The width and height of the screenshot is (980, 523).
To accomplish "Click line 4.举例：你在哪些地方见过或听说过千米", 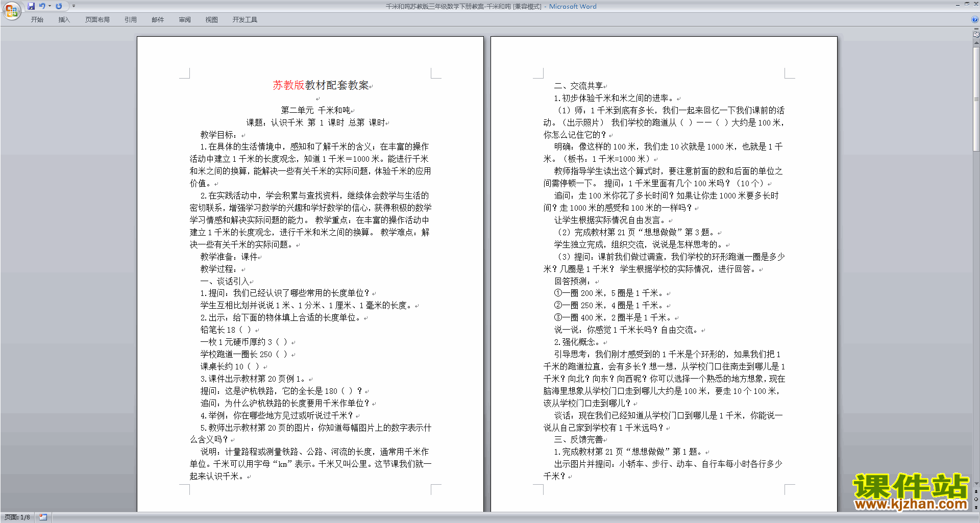I will coord(277,415).
